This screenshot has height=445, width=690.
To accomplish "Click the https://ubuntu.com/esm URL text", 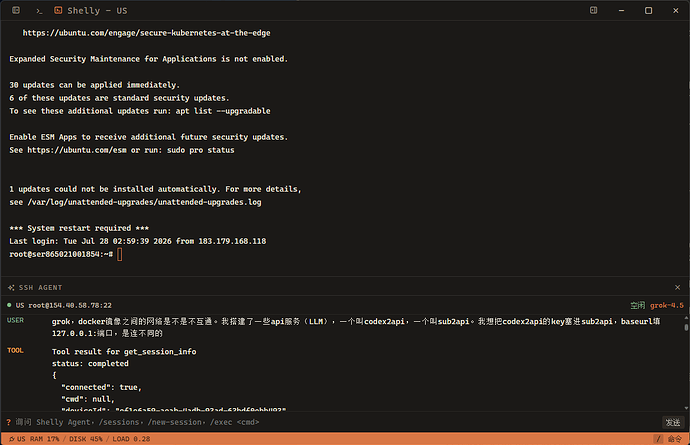I will point(77,150).
